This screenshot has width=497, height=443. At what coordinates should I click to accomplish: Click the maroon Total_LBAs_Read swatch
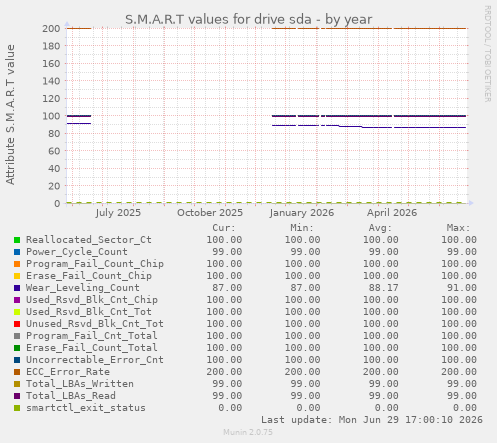(17, 396)
